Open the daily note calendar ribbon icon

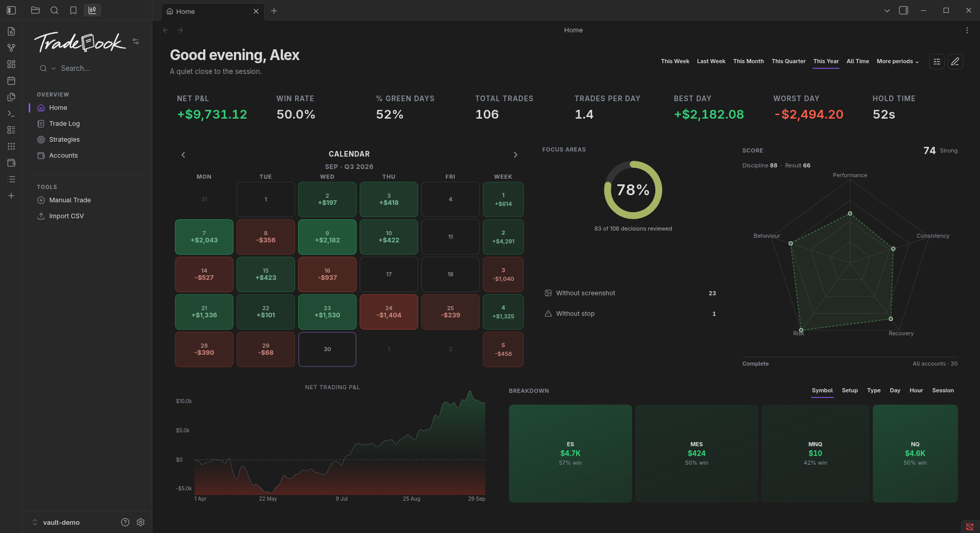pos(11,81)
